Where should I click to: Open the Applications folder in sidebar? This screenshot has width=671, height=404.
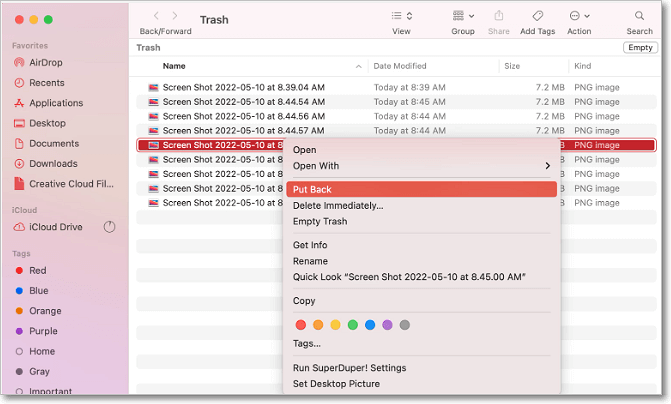coord(55,103)
